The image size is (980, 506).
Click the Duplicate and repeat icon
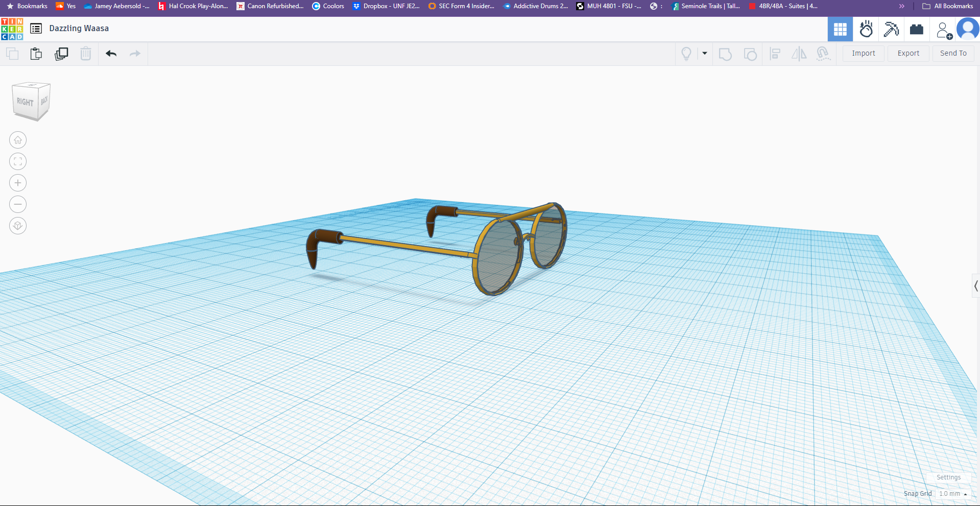tap(61, 54)
